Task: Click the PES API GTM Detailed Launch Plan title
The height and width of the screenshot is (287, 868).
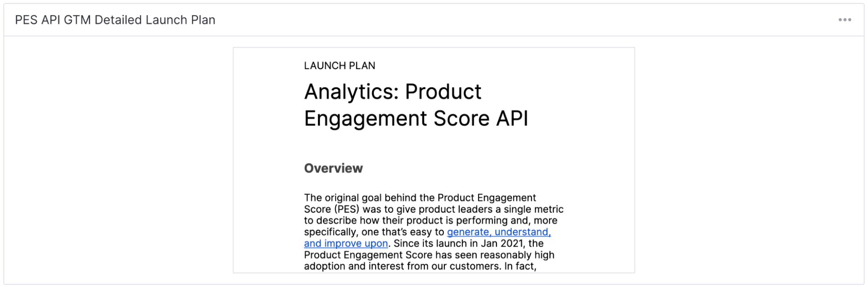Action: [x=115, y=20]
